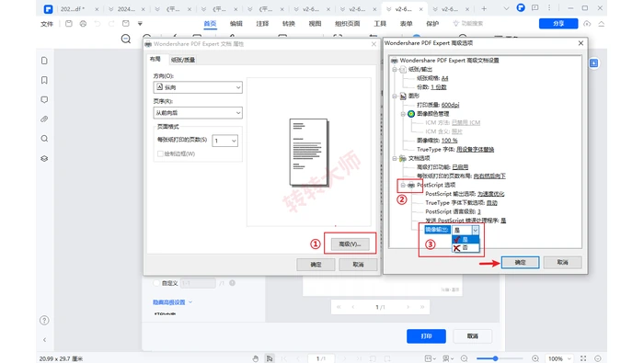The image size is (644, 363).
Task: Click the cloud upload icon beside 分享
Action: (587, 24)
